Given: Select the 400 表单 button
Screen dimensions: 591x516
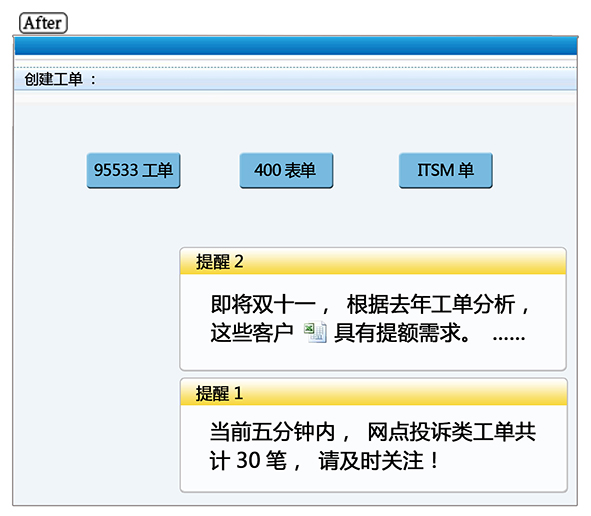Looking at the screenshot, I should [286, 170].
